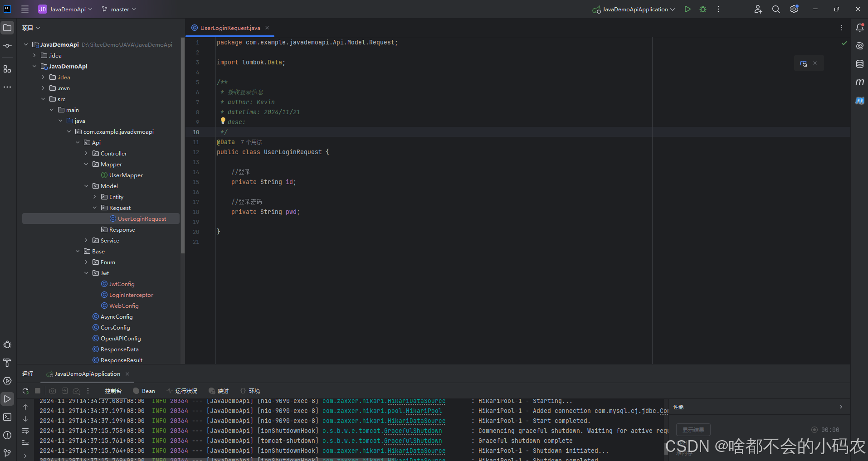Open the run configuration dropdown

[x=634, y=9]
